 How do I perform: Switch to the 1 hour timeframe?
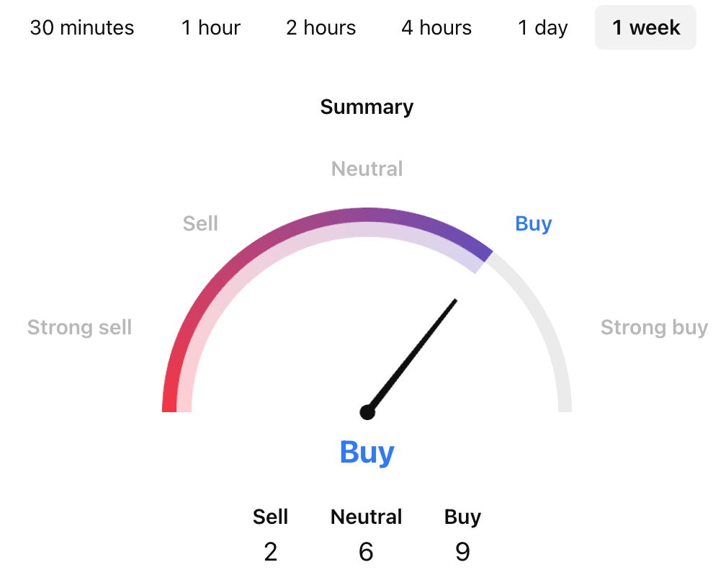(210, 28)
